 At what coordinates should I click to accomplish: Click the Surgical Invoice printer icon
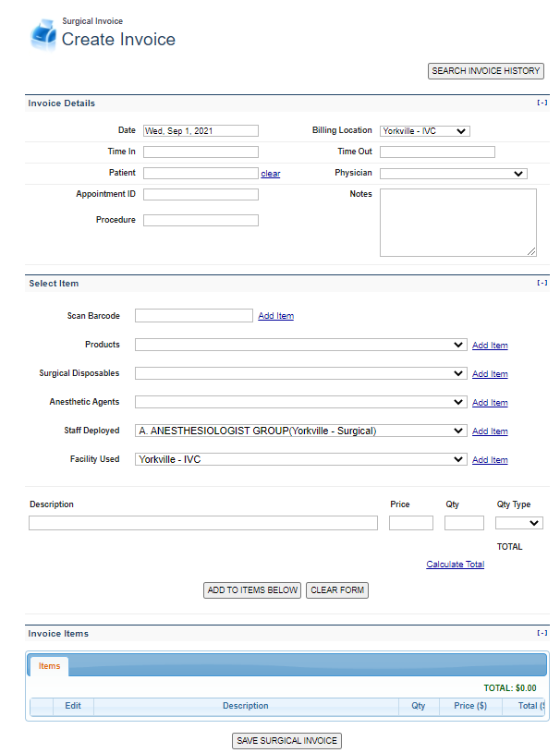[43, 33]
